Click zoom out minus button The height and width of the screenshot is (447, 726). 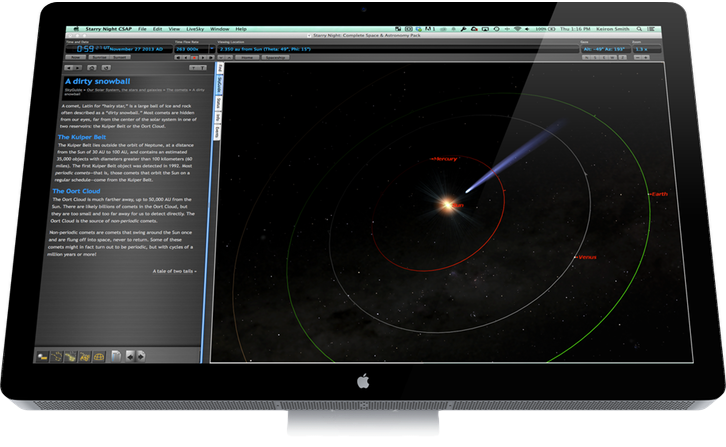point(638,57)
